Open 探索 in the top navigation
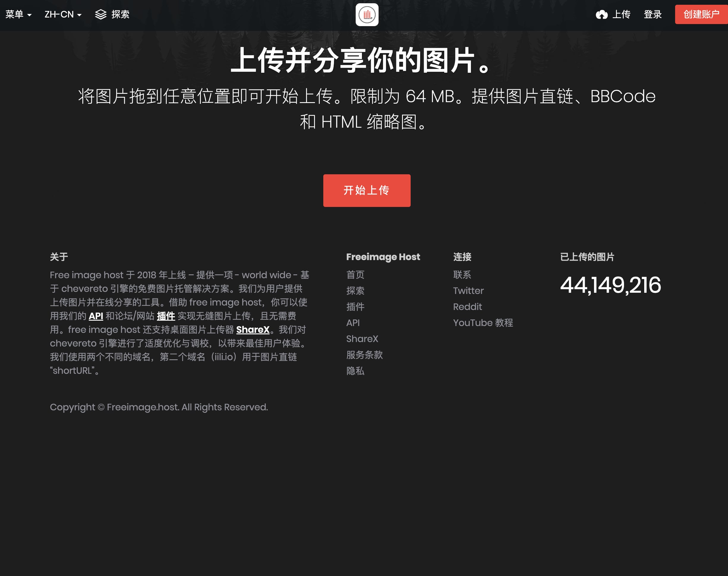Image resolution: width=728 pixels, height=576 pixels. [x=120, y=15]
